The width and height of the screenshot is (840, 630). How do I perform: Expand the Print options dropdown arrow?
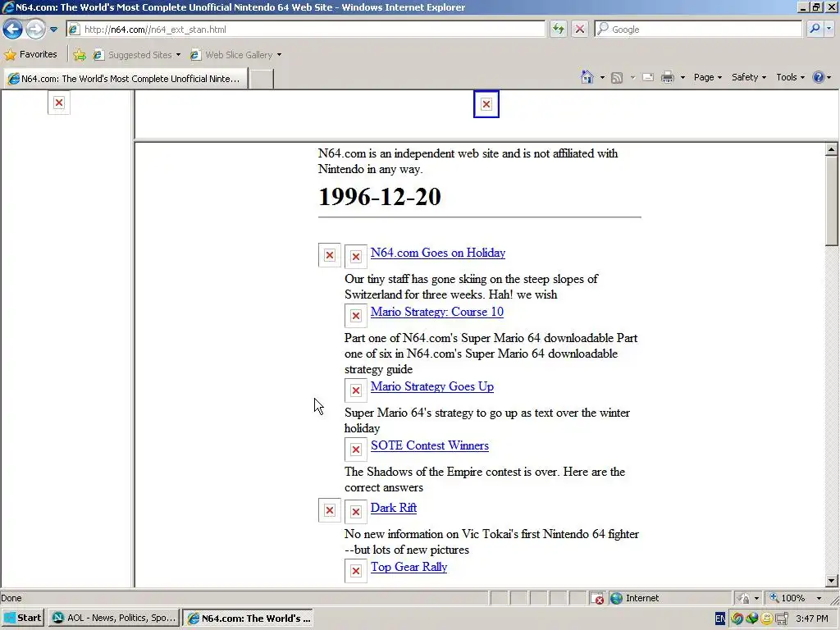[x=682, y=78]
